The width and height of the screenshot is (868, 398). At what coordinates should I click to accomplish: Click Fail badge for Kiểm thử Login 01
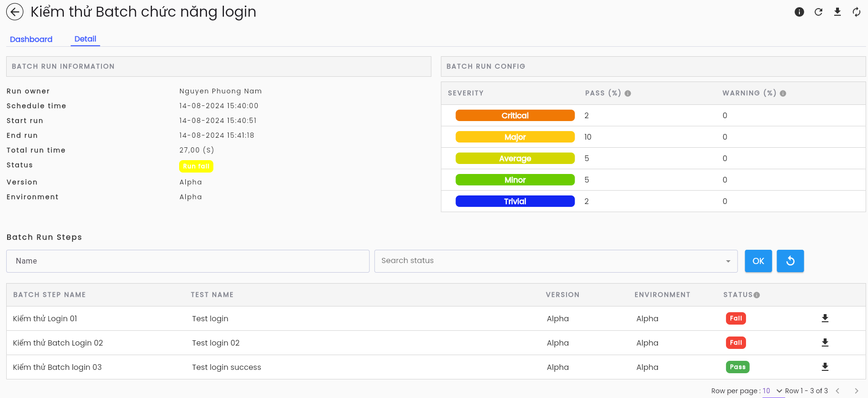pos(736,318)
